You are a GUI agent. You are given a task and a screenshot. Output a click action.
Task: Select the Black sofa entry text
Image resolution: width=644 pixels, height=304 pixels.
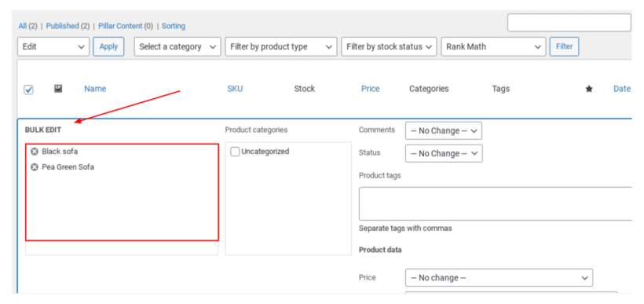[60, 152]
